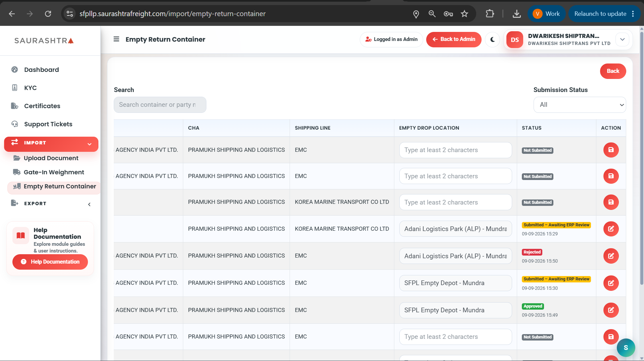The image size is (644, 361).
Task: Click Logged in as Admin badge
Action: click(391, 40)
